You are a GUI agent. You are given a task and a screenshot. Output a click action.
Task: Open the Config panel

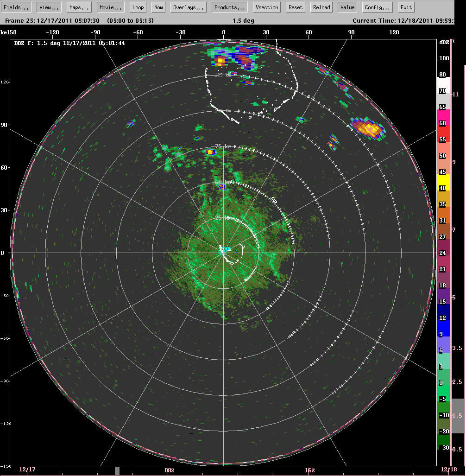(x=378, y=7)
